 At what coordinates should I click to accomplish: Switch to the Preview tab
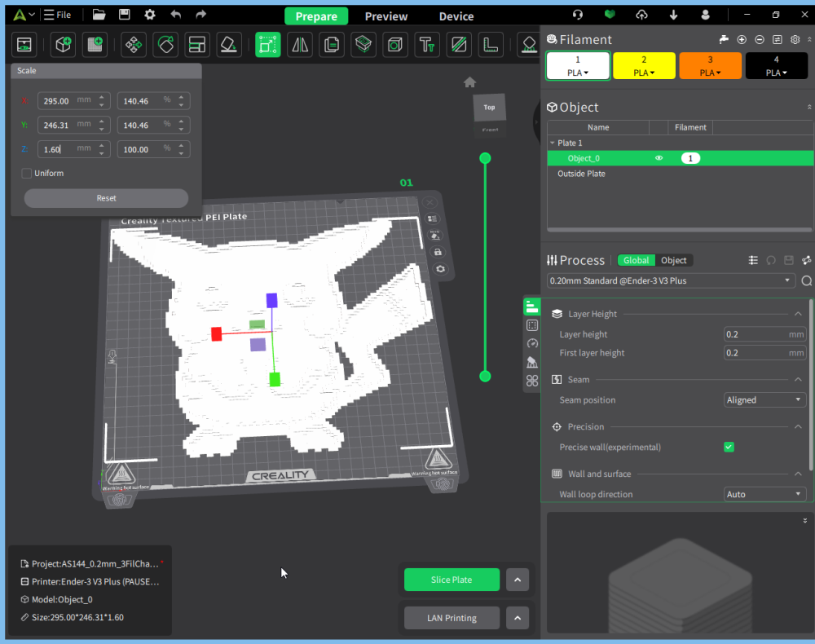tap(386, 16)
